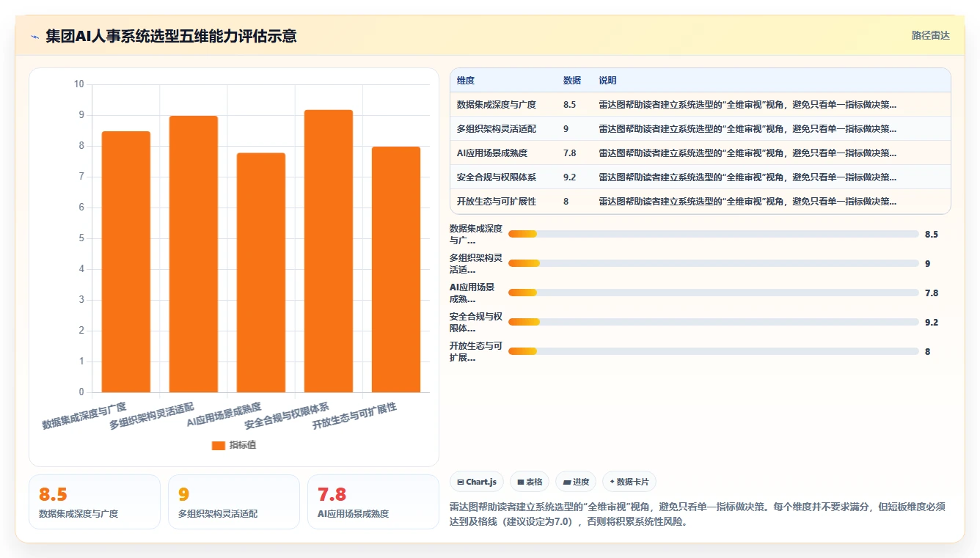The image size is (980, 558).
Task: Toggle the 指标值 legend swatch
Action: tap(218, 445)
